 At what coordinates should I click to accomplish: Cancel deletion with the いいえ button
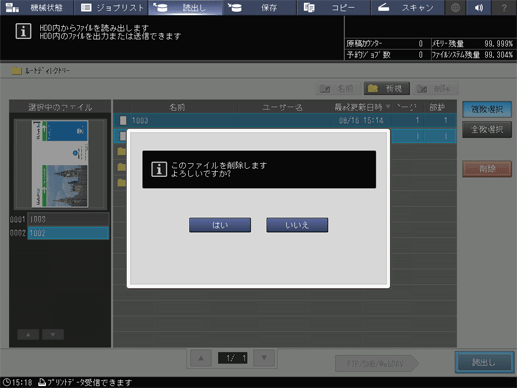click(297, 225)
